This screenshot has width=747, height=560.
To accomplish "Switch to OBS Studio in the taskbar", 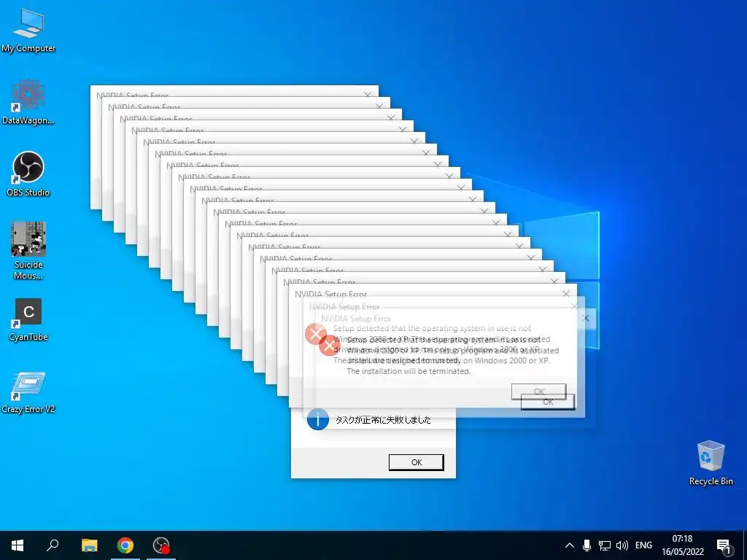I will (x=161, y=545).
